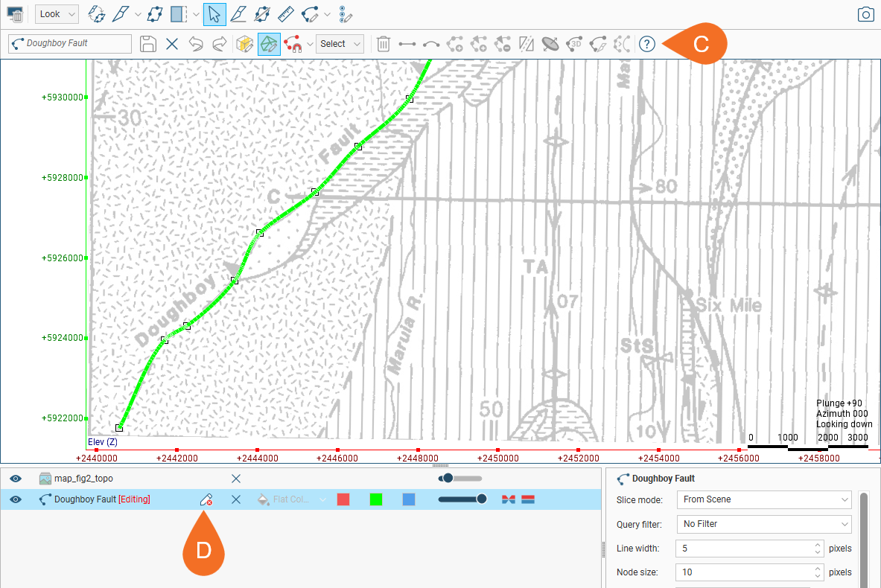Open the Look dropdown menu
The image size is (881, 588).
pyautogui.click(x=57, y=14)
